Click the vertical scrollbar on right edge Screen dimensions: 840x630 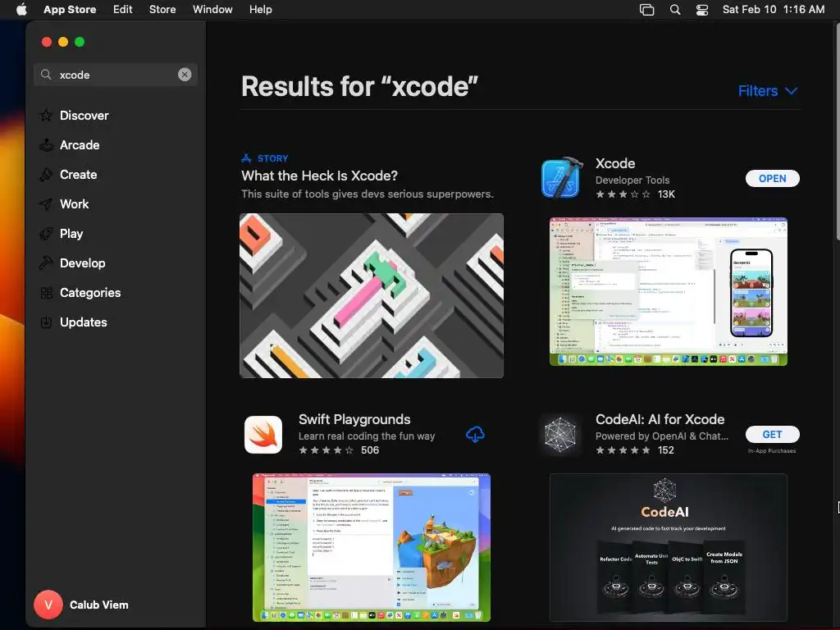pyautogui.click(x=837, y=131)
